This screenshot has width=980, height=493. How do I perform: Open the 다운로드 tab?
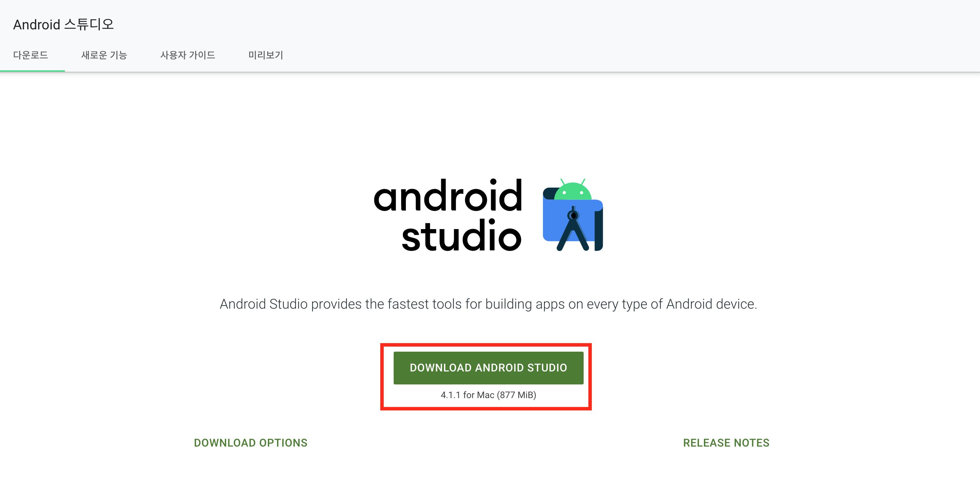[x=30, y=55]
